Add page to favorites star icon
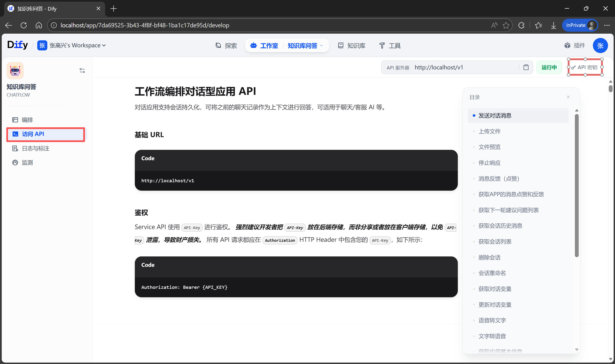 pos(506,25)
